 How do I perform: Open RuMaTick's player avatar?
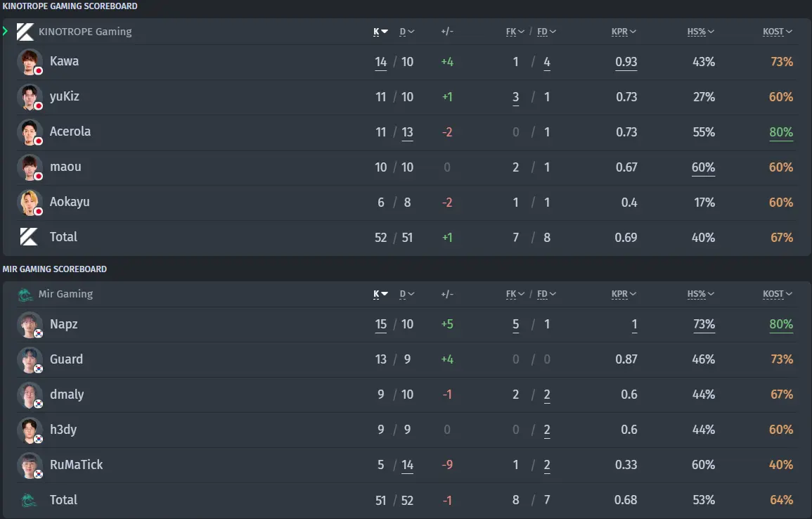30,465
